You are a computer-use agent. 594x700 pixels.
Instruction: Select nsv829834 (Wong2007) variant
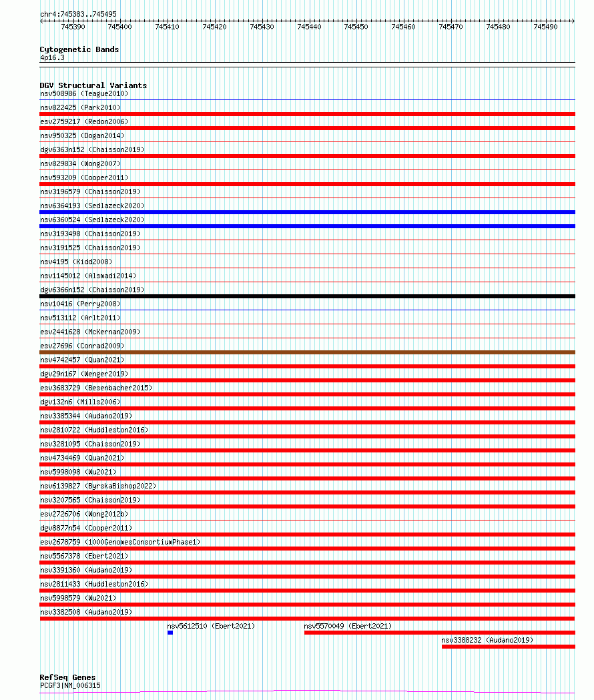[80, 164]
